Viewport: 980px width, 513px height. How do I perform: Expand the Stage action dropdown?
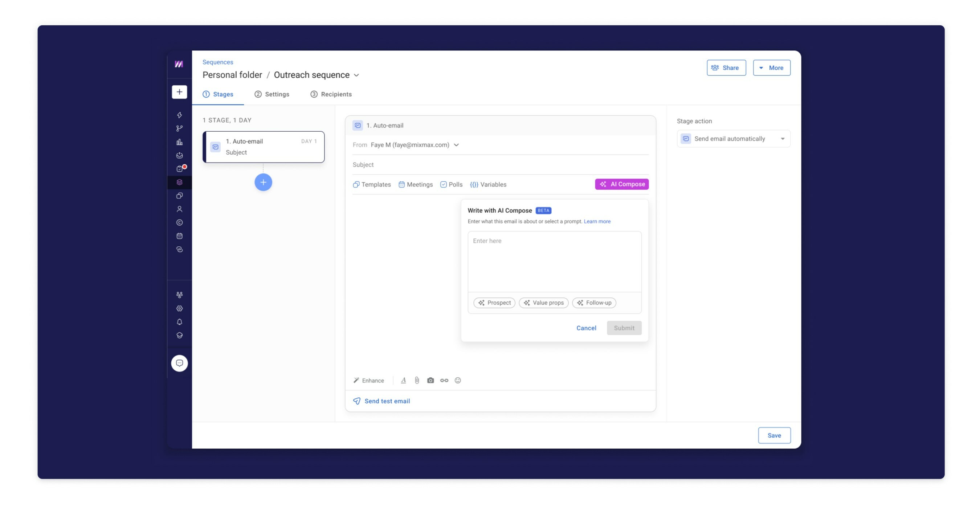(734, 139)
